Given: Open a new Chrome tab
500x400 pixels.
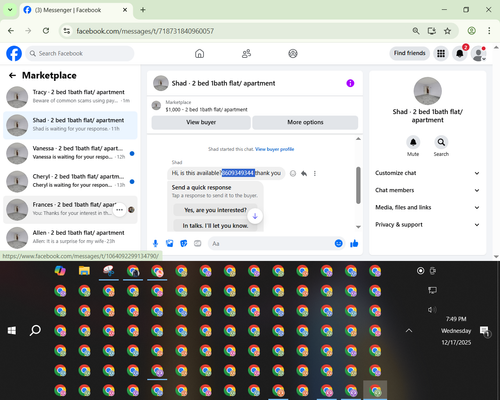Looking at the screenshot, I should 143,10.
